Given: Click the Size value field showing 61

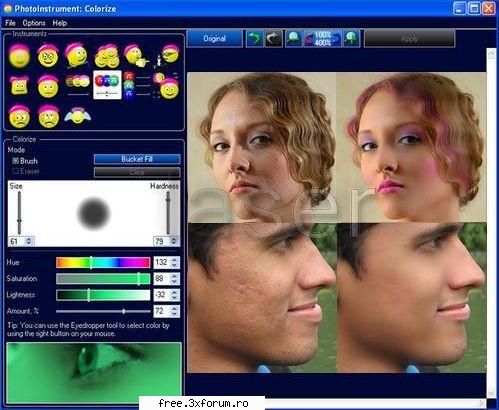Looking at the screenshot, I should (16, 241).
